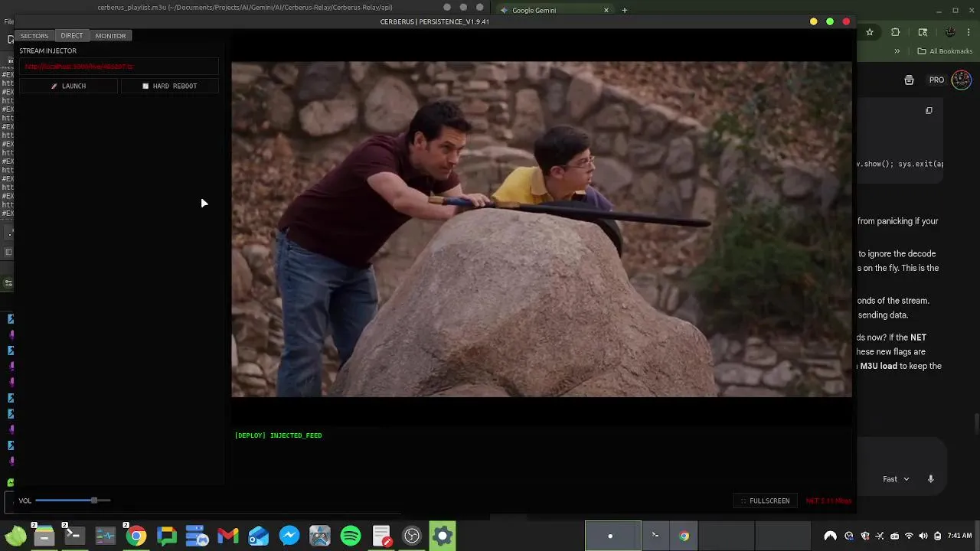Switch to terminal window in panel list
Screen dimensions: 980x551
click(x=655, y=536)
